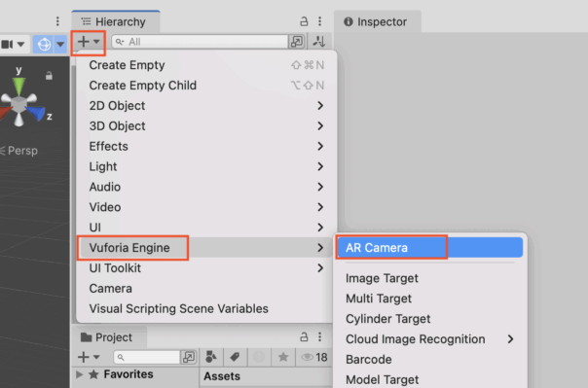This screenshot has height=388, width=588.
Task: Toggle the Hierarchy panel lock icon
Action: coord(304,21)
